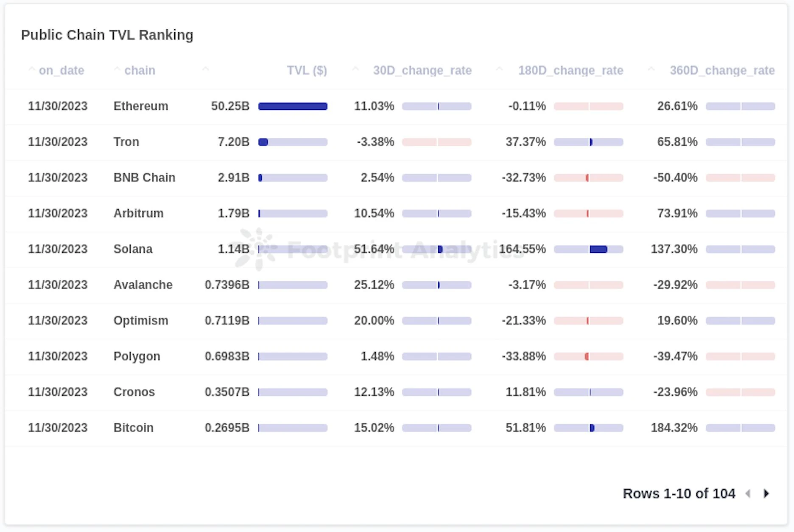
Task: Click the Tron chain name
Action: (126, 142)
